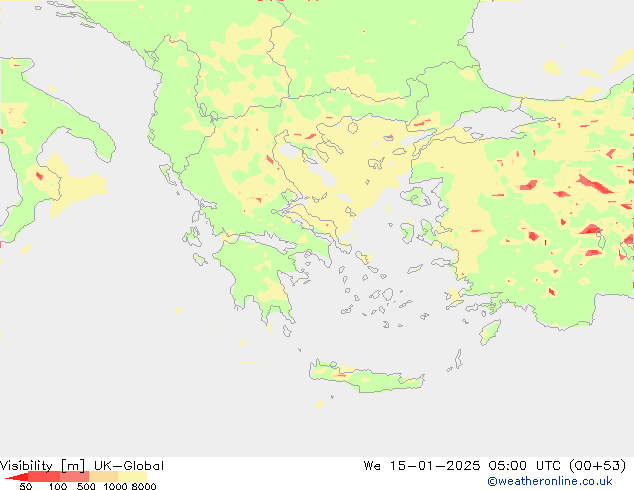Click the legend value '100'

(58, 486)
